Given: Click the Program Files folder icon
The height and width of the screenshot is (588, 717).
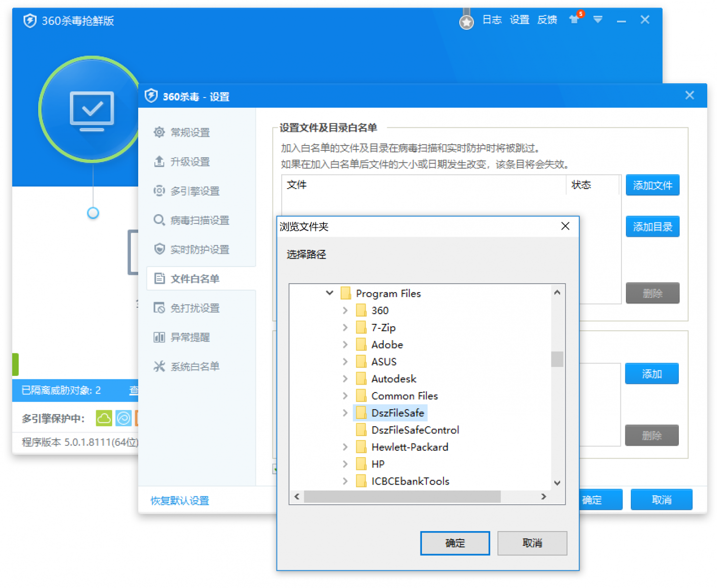Looking at the screenshot, I should [346, 293].
